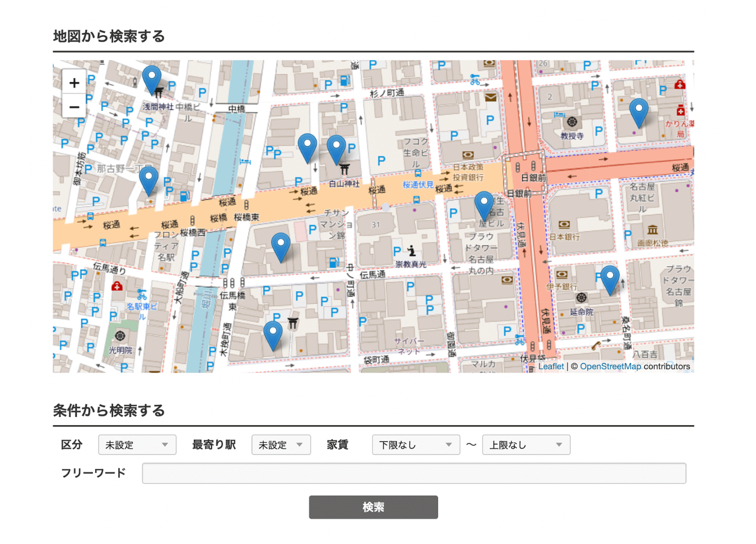
Task: Open the OpenStreetMap link
Action: tap(610, 366)
